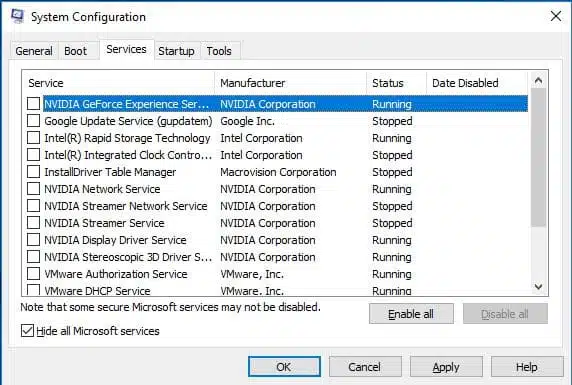The image size is (572, 385).
Task: Click the System Configuration title bar icon
Action: pos(17,16)
